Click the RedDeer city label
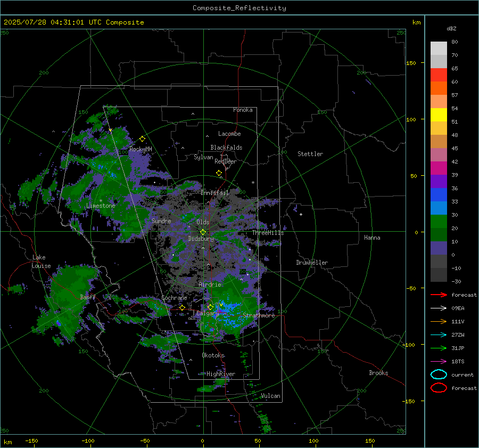This screenshot has height=448, width=479. [x=226, y=161]
